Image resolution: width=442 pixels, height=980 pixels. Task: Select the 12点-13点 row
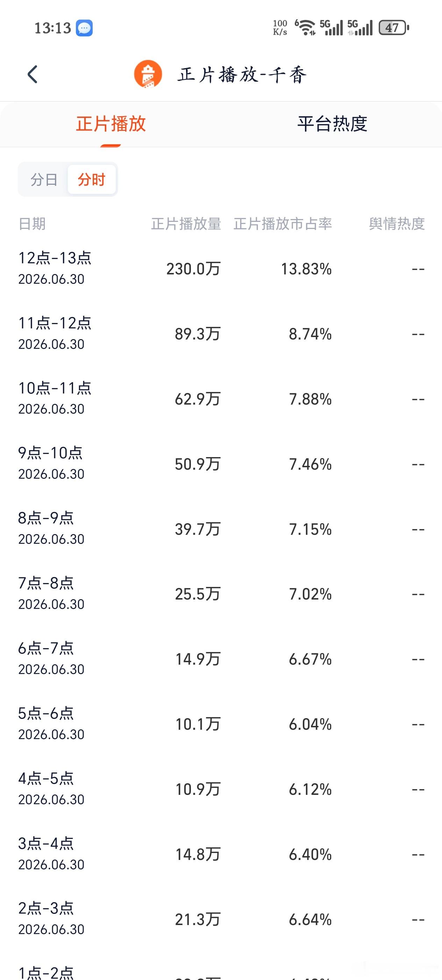point(221,268)
